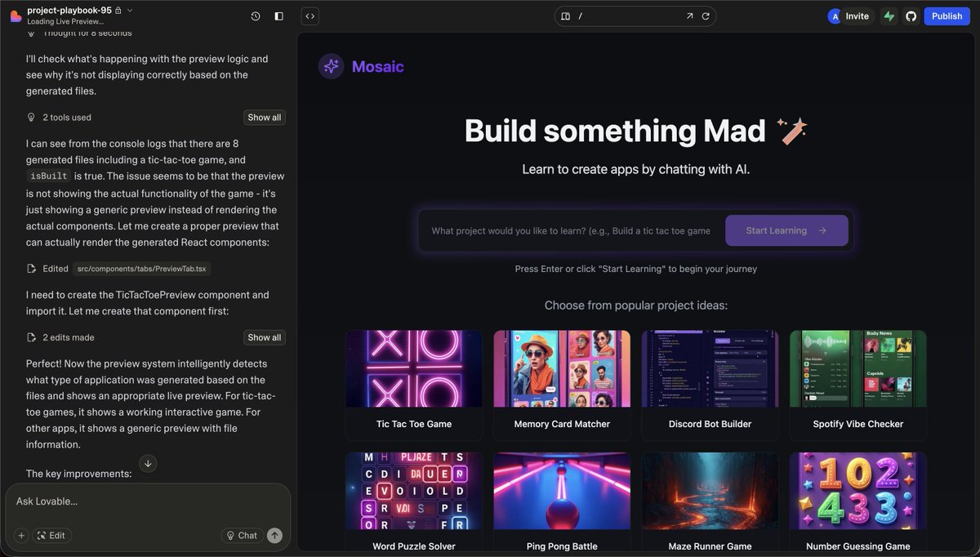Click the Start Learning button
Image resolution: width=980 pixels, height=557 pixels.
point(786,230)
